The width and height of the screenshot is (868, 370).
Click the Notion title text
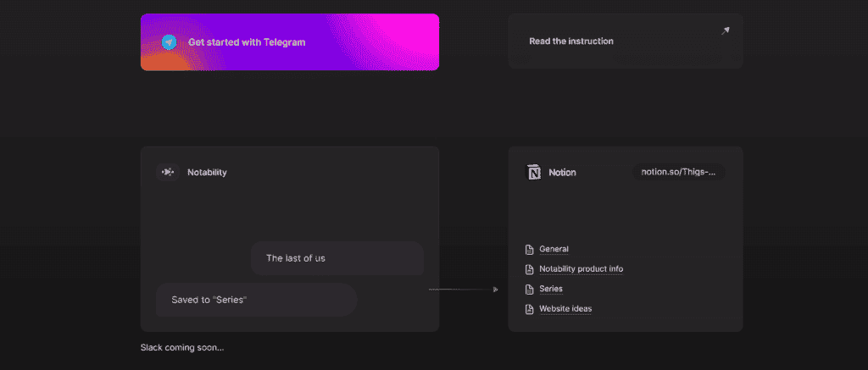563,173
